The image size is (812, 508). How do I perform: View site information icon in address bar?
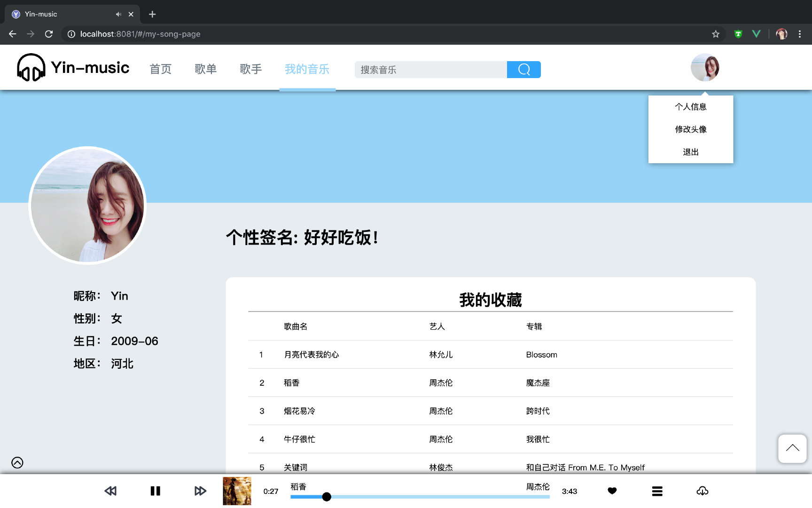pyautogui.click(x=71, y=34)
